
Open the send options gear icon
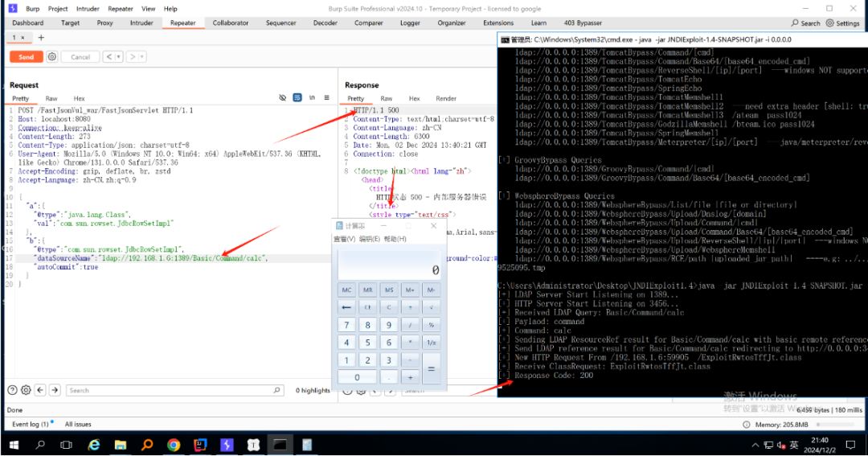(52, 56)
